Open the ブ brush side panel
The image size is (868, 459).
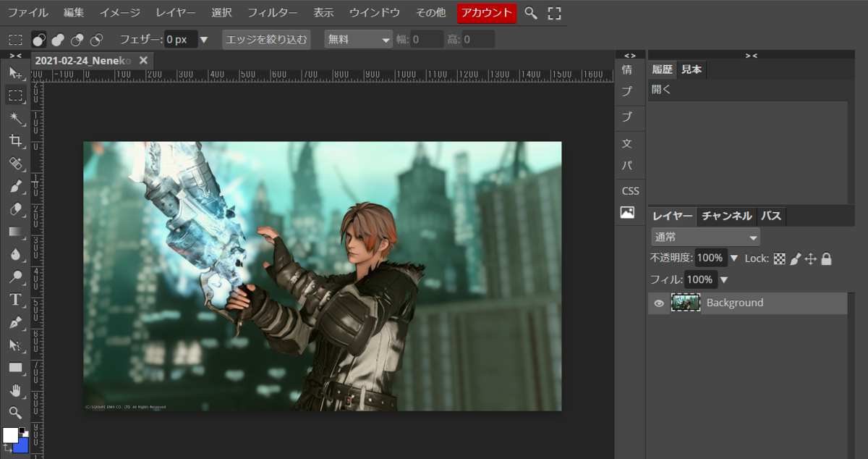point(627,117)
